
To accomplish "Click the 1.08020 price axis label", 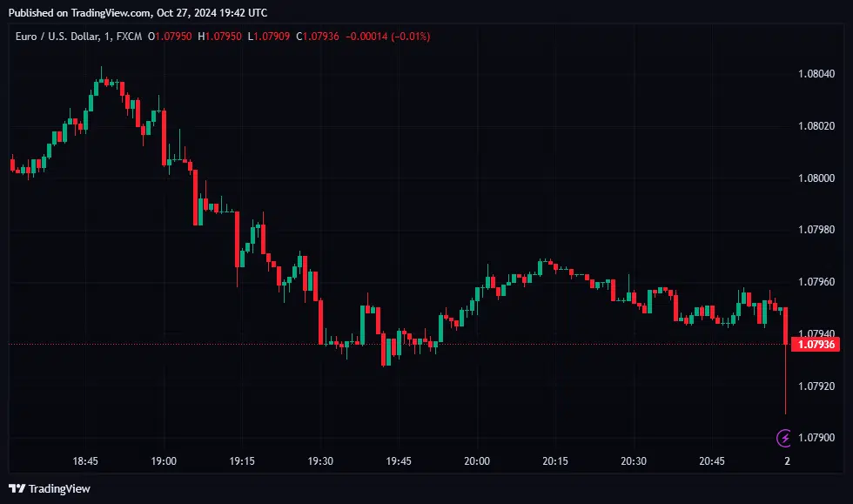I will [x=816, y=126].
